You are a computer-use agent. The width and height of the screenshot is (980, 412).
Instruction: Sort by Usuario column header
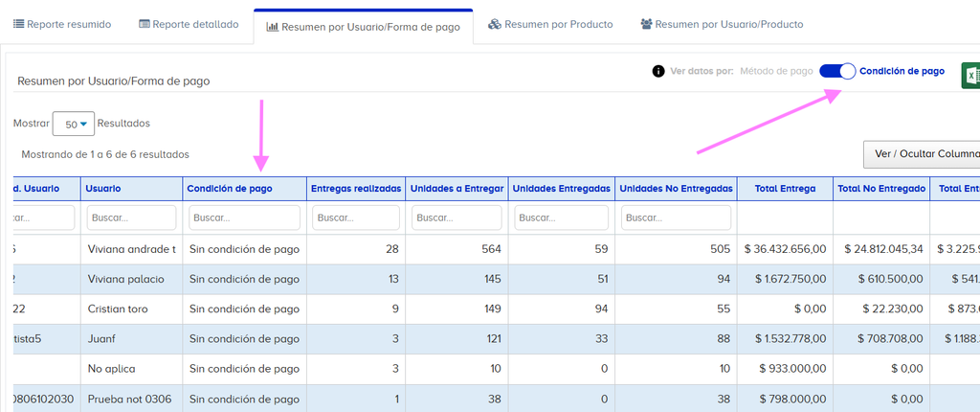[131, 189]
